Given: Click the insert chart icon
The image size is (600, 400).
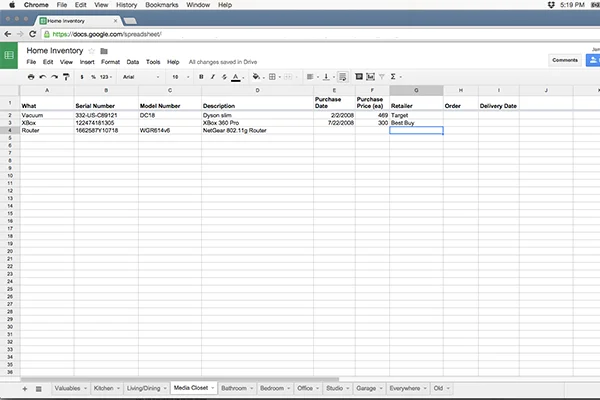Looking at the screenshot, I should (370, 77).
